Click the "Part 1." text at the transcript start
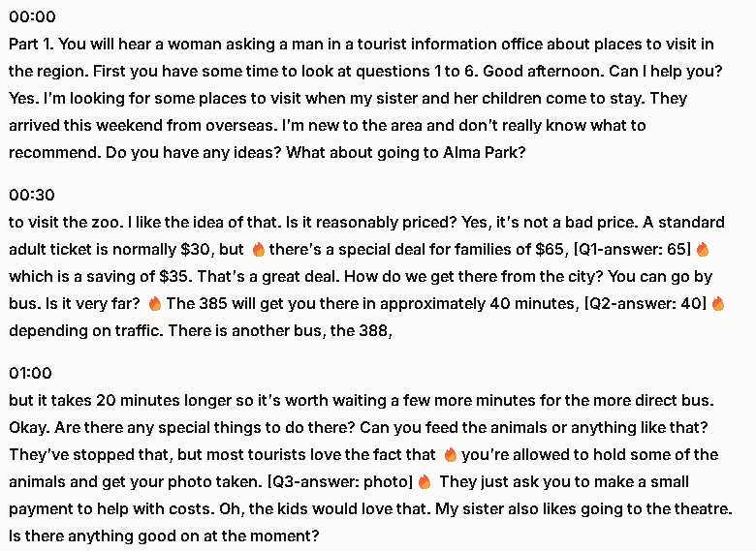 [32, 45]
